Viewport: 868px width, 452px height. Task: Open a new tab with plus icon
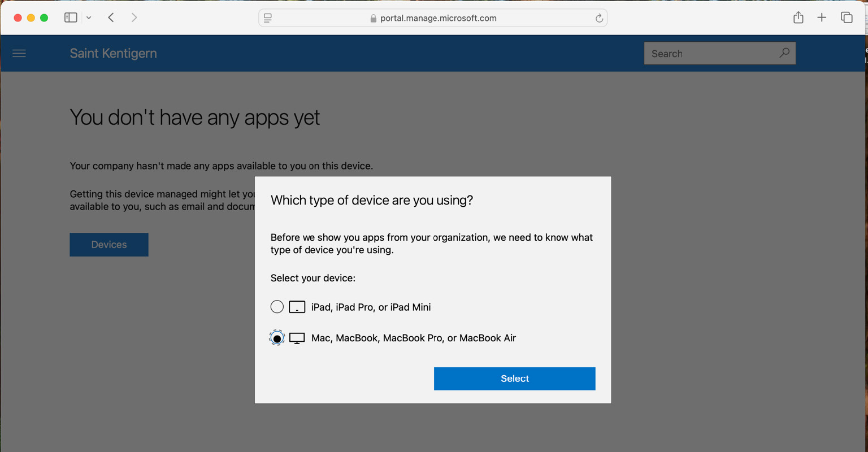coord(822,18)
